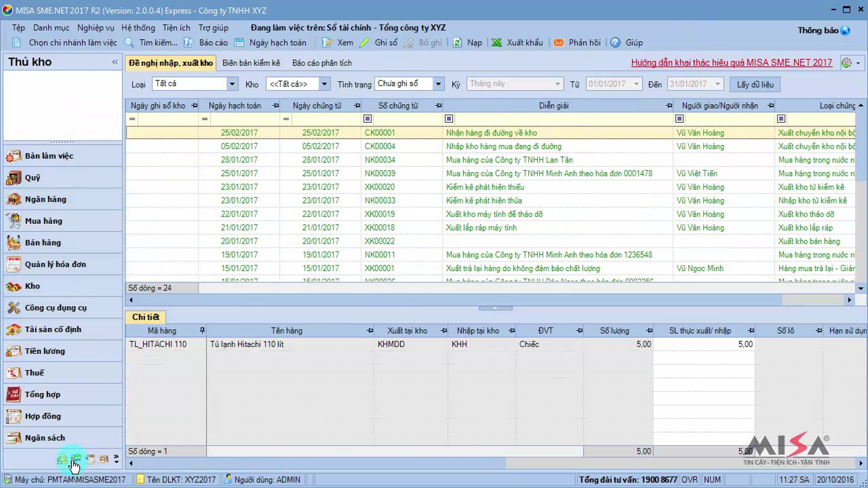The width and height of the screenshot is (868, 488).
Task: Click Nạp refresh button
Action: (467, 43)
